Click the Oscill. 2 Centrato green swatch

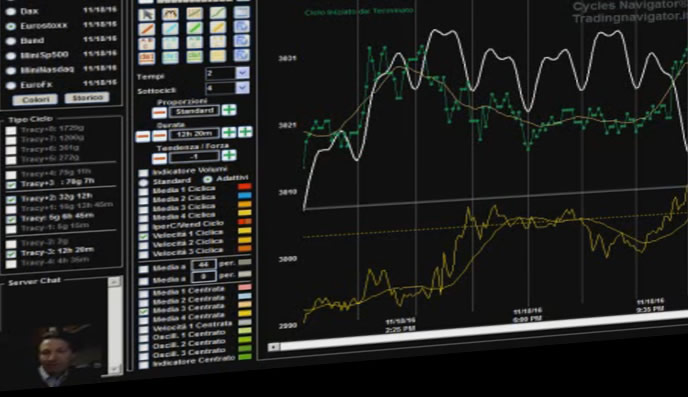tap(244, 340)
